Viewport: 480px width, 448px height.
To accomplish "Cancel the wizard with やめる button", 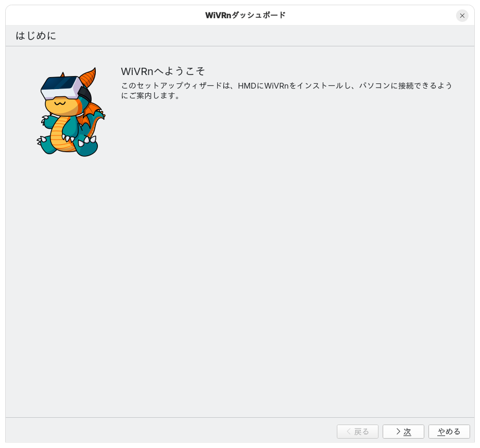I will [x=449, y=431].
